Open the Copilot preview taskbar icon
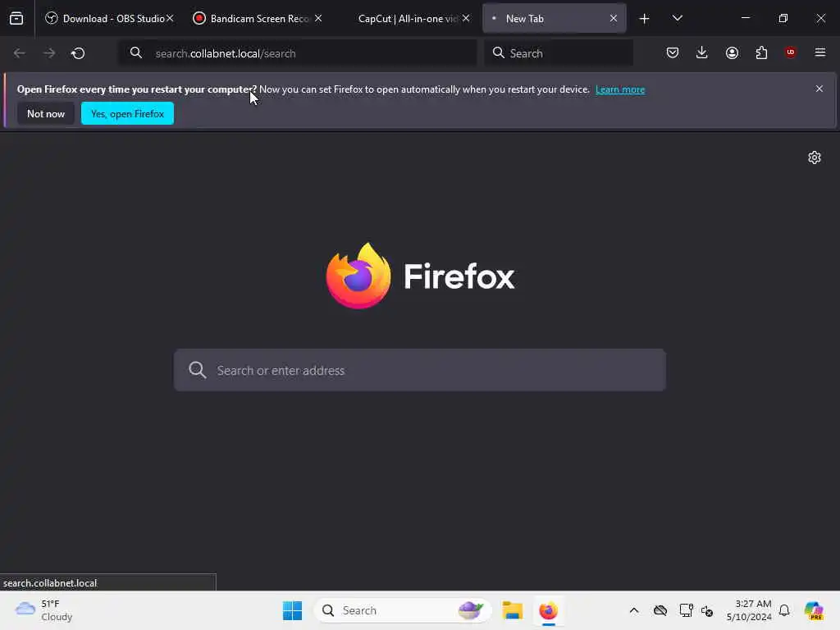The image size is (840, 630). [814, 610]
